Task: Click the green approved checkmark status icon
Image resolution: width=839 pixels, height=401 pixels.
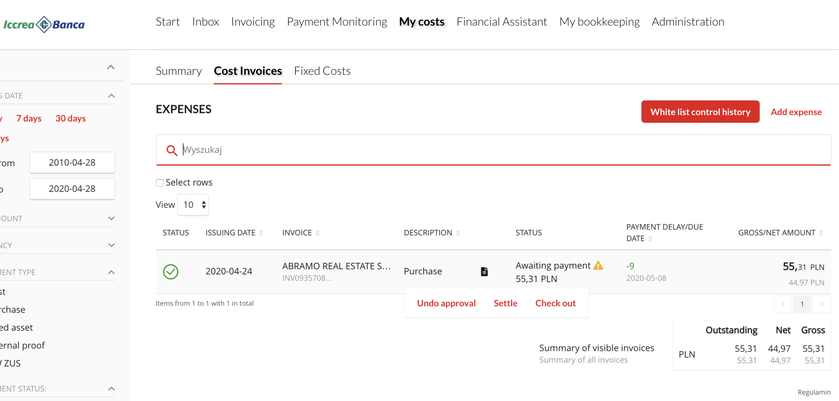Action: tap(171, 271)
